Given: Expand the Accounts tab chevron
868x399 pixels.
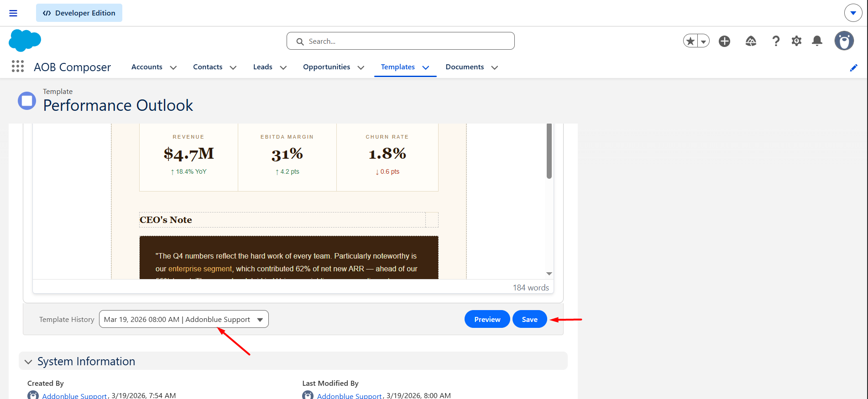Looking at the screenshot, I should pos(173,67).
